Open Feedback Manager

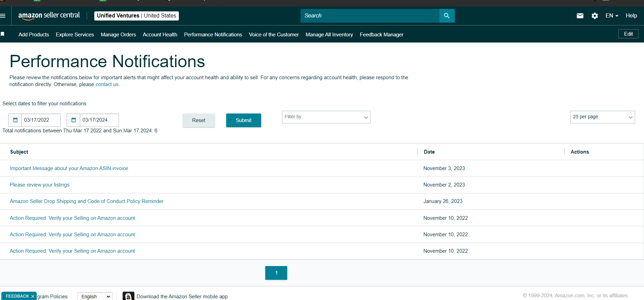(381, 35)
